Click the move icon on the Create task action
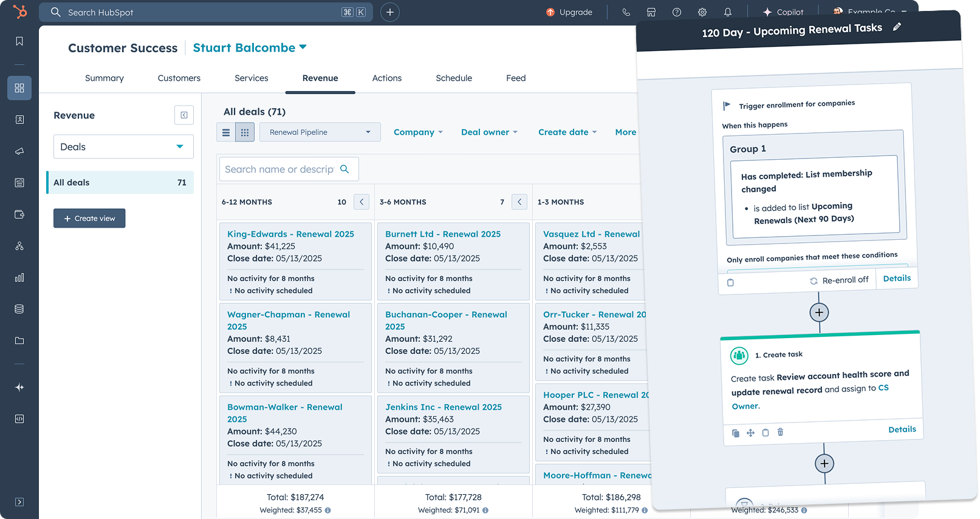The width and height of the screenshot is (980, 519). coord(750,433)
